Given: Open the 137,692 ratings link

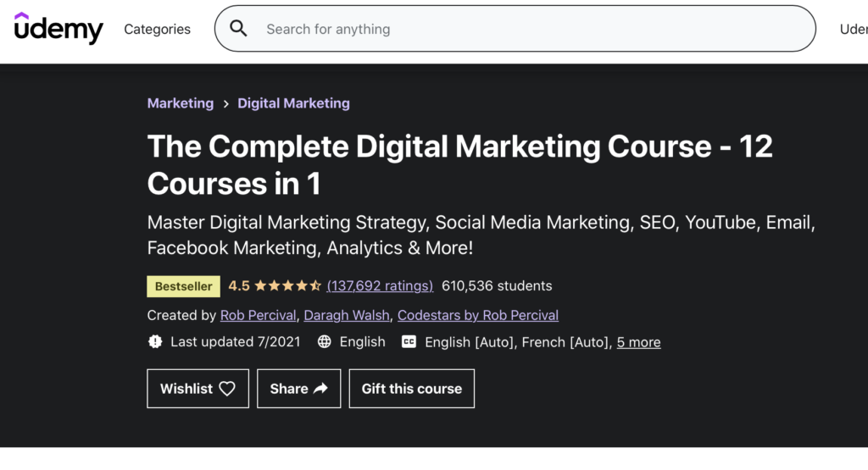Looking at the screenshot, I should [x=380, y=286].
